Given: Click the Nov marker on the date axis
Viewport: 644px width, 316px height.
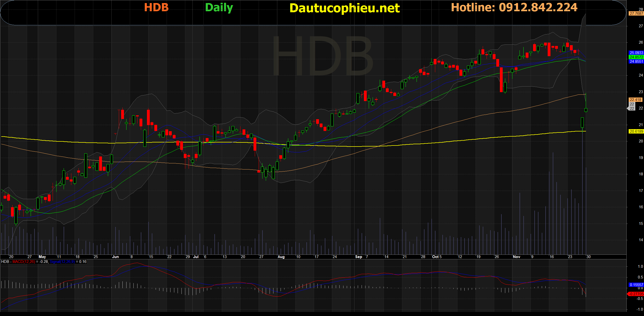Looking at the screenshot, I should tap(516, 257).
